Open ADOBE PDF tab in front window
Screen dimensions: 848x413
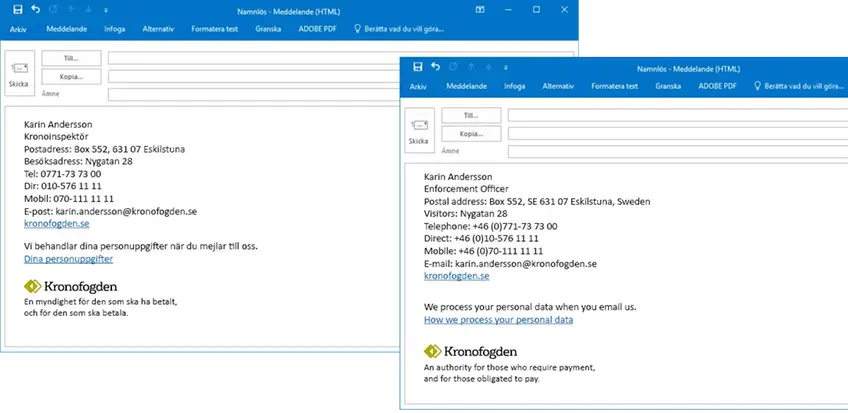[x=717, y=86]
